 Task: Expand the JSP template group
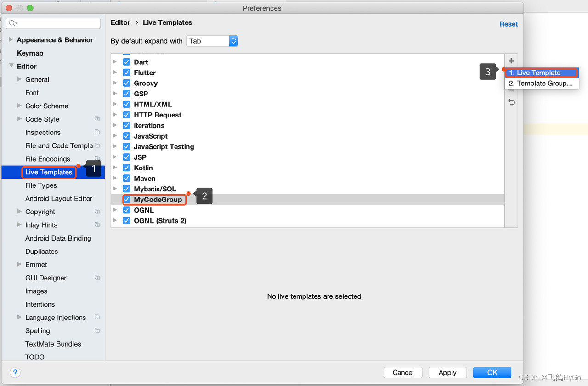(x=115, y=157)
